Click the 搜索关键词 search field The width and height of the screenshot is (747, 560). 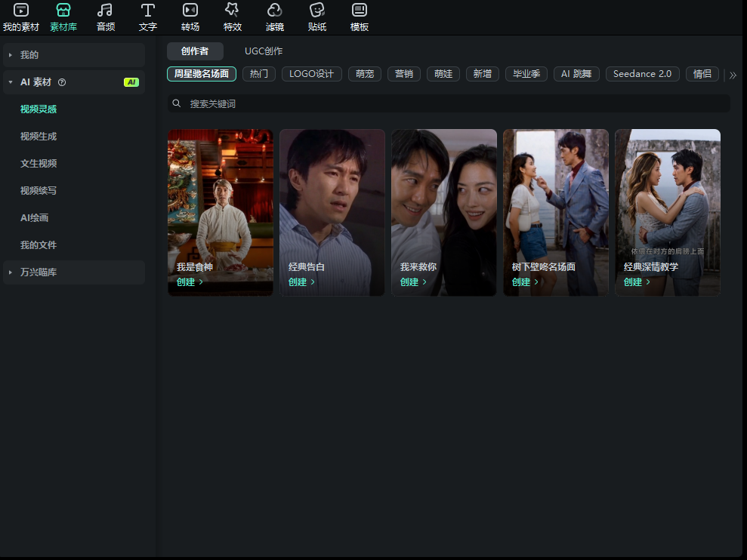[x=449, y=103]
